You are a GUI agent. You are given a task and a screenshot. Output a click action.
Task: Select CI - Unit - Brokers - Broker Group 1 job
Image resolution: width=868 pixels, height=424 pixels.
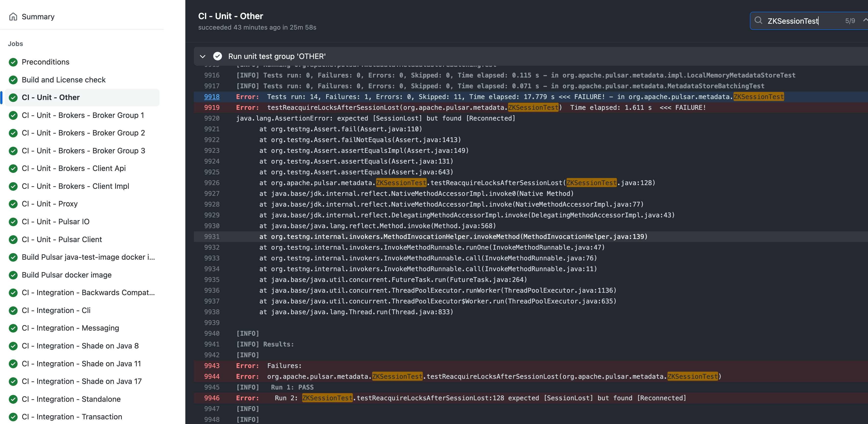pyautogui.click(x=83, y=115)
